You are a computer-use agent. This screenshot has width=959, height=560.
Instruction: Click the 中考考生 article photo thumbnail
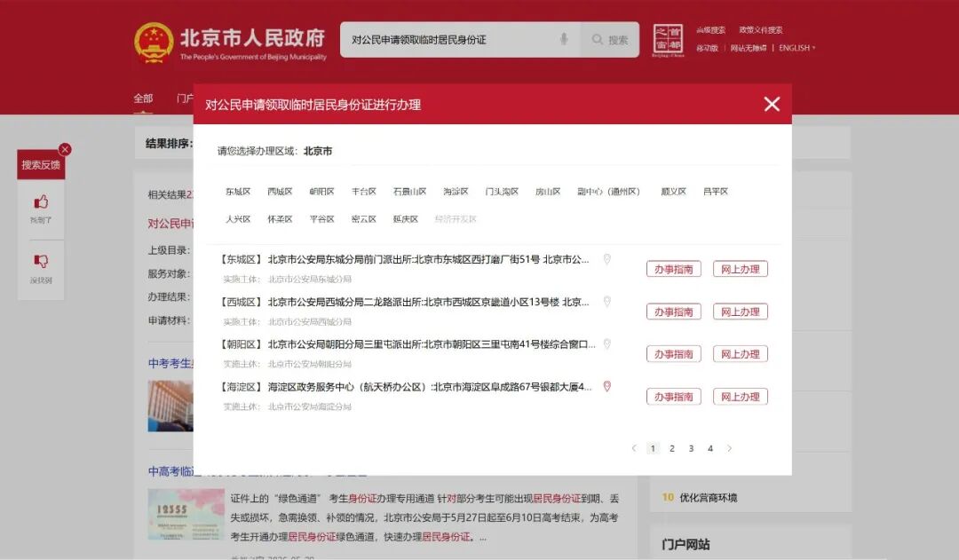click(170, 406)
